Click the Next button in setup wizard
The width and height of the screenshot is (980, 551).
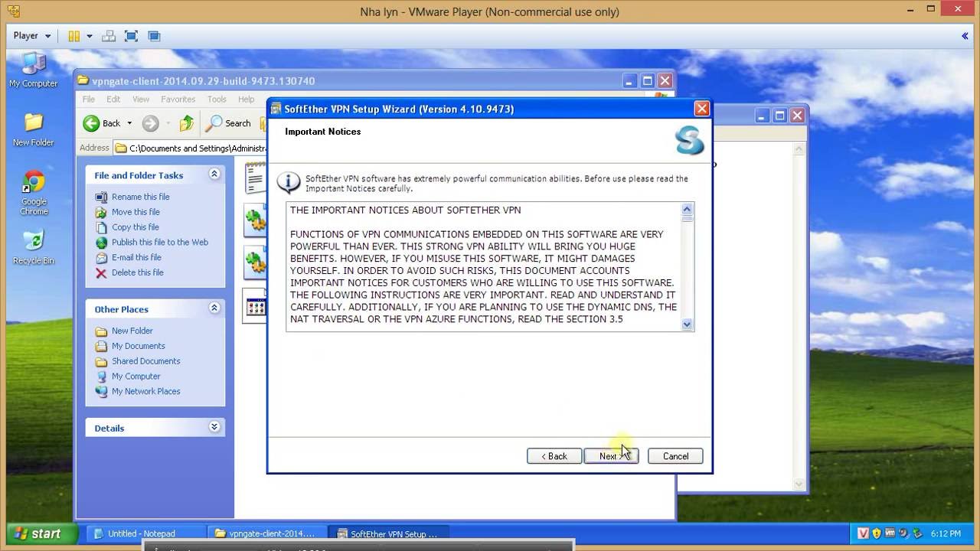click(611, 456)
